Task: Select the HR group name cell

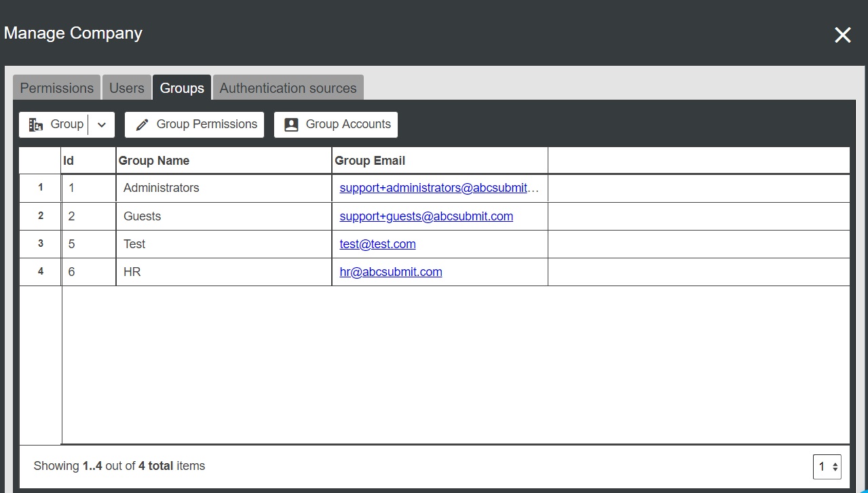Action: tap(132, 272)
